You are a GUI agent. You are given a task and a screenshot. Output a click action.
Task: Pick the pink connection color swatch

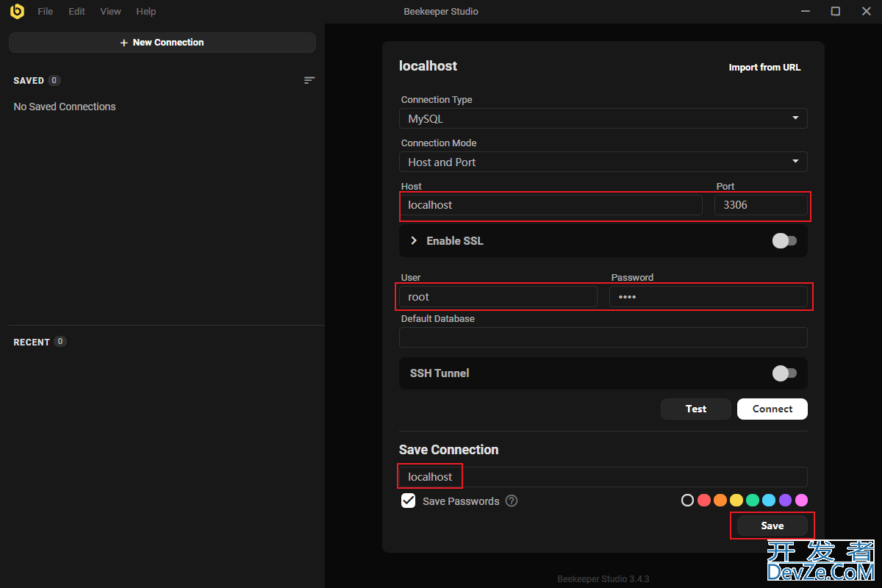tap(801, 501)
